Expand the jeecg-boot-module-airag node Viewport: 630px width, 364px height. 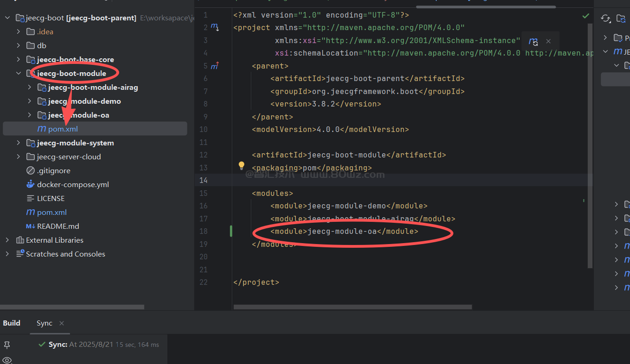30,87
